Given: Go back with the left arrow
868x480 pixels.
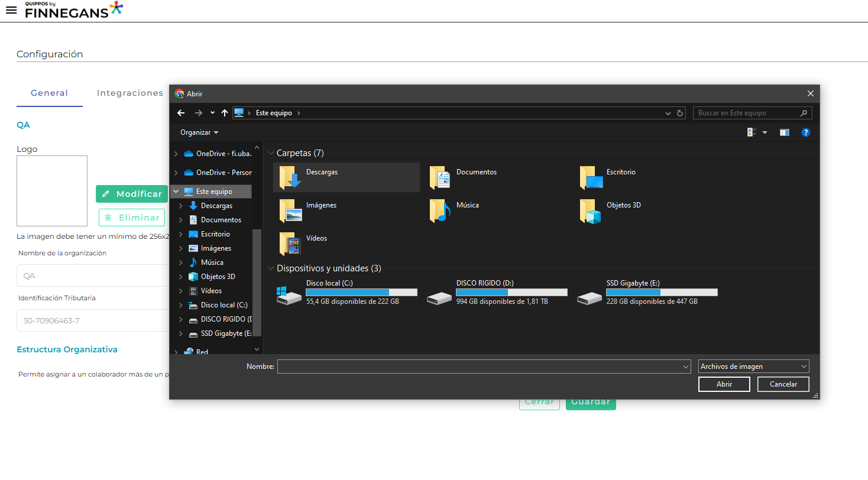Looking at the screenshot, I should [x=181, y=113].
